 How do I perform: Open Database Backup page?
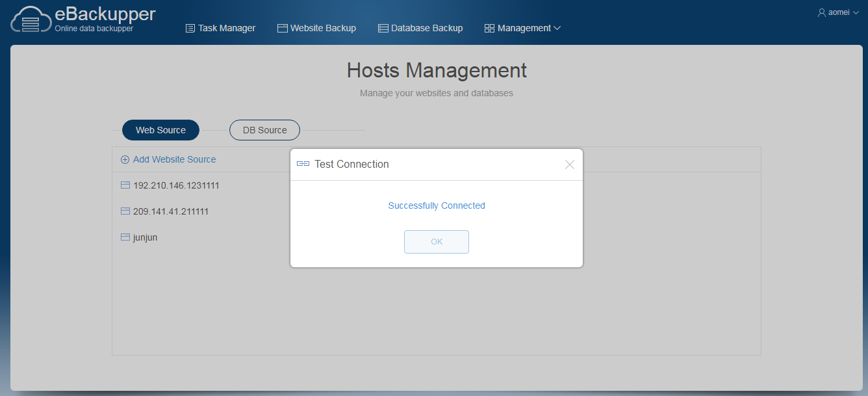click(x=420, y=28)
